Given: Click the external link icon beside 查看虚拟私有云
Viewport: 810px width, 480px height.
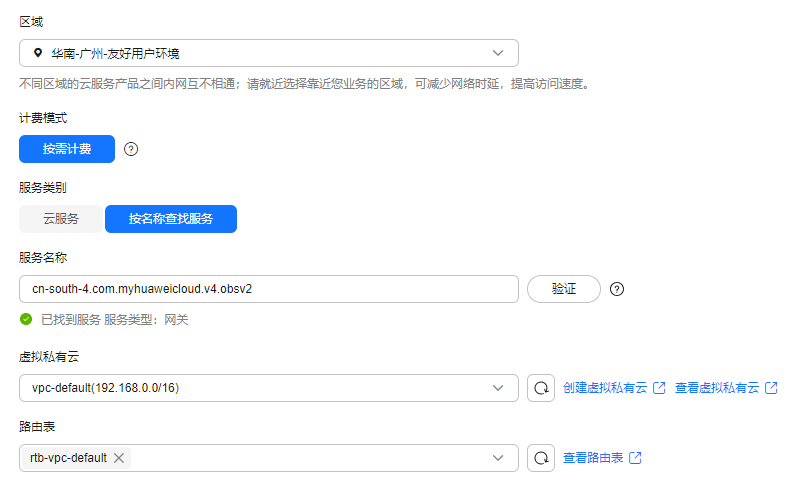Looking at the screenshot, I should (x=771, y=388).
